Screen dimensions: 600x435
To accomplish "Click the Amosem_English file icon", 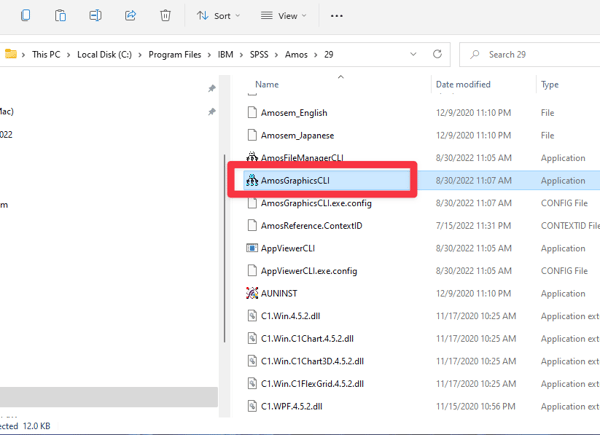I will tap(252, 112).
